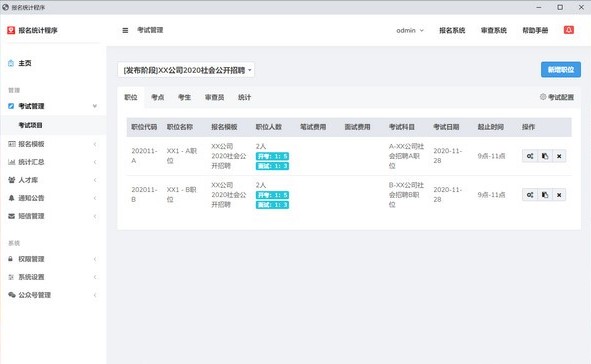The image size is (591, 364).
Task: Click the 考试科目 column header
Action: [x=402, y=127]
